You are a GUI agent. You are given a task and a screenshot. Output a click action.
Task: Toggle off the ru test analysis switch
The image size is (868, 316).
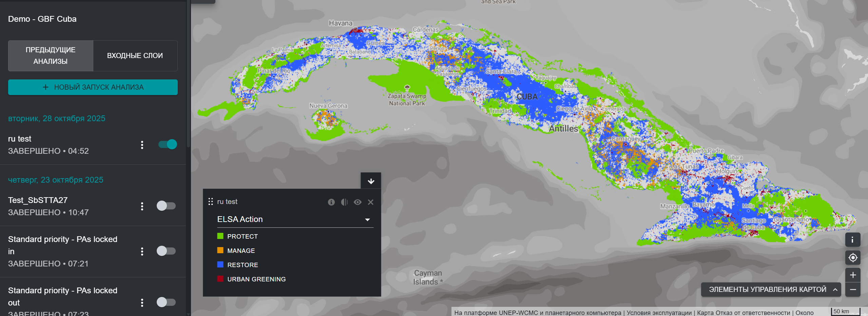168,145
